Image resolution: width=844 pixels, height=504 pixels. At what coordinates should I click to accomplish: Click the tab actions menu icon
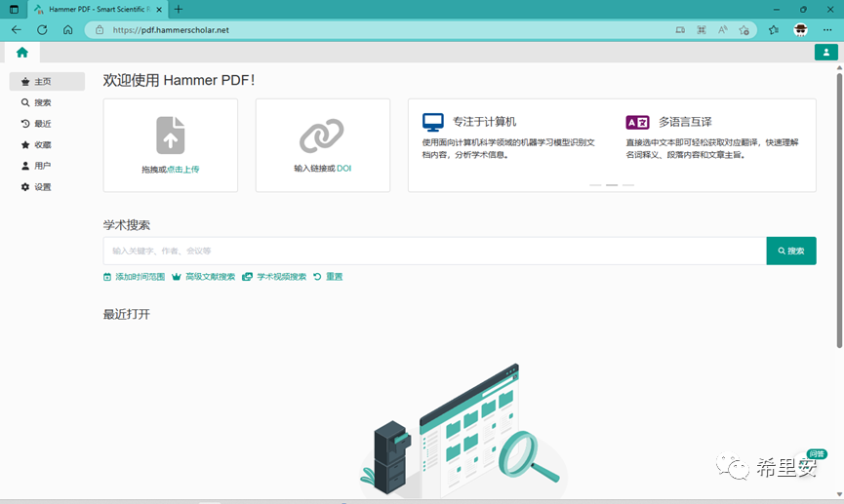[x=14, y=9]
